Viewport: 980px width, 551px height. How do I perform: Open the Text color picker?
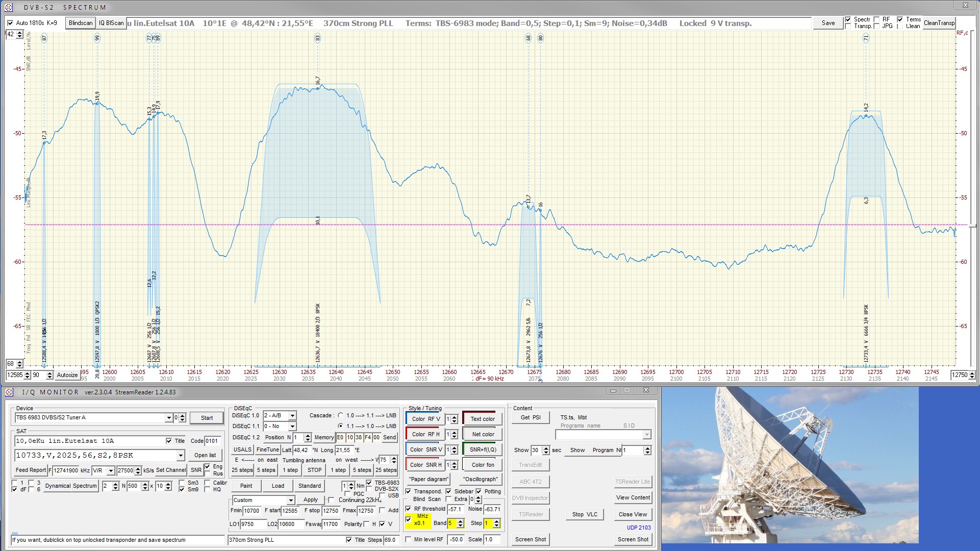pyautogui.click(x=483, y=419)
